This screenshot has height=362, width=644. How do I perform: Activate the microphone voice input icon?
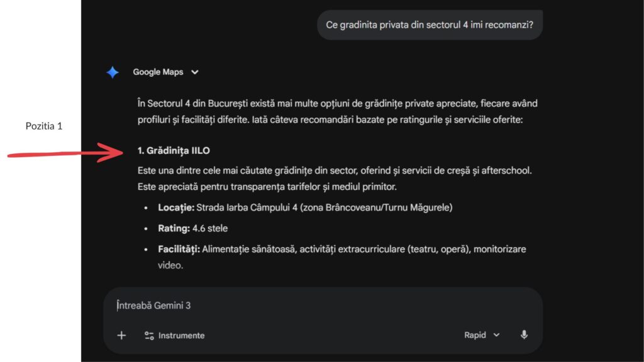point(524,335)
